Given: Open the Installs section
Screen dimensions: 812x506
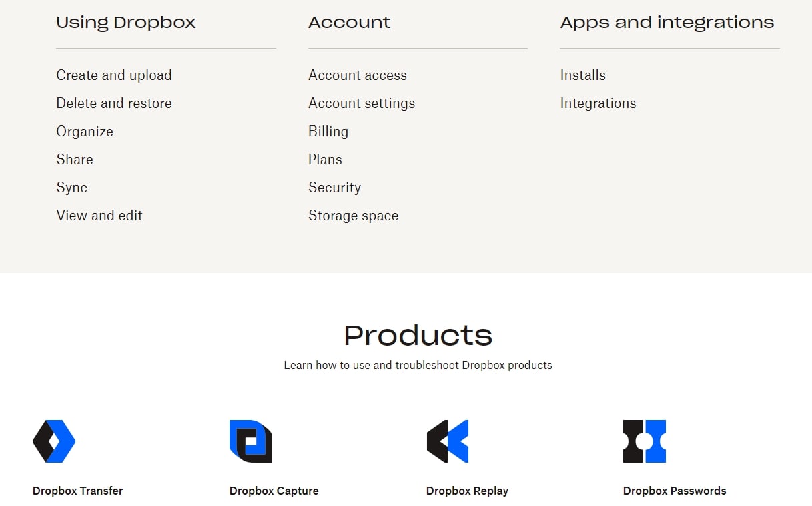Looking at the screenshot, I should pos(582,75).
